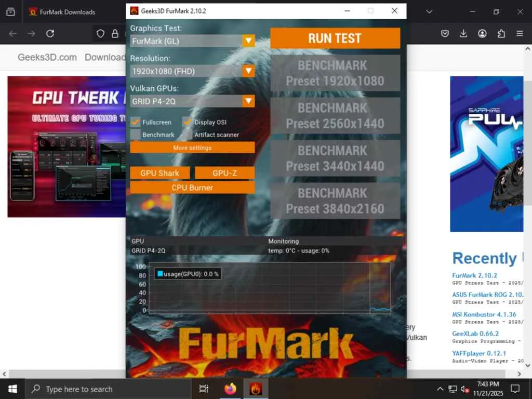Open the GPU Tweak advertisement banner
The image size is (532, 399).
(x=66, y=147)
